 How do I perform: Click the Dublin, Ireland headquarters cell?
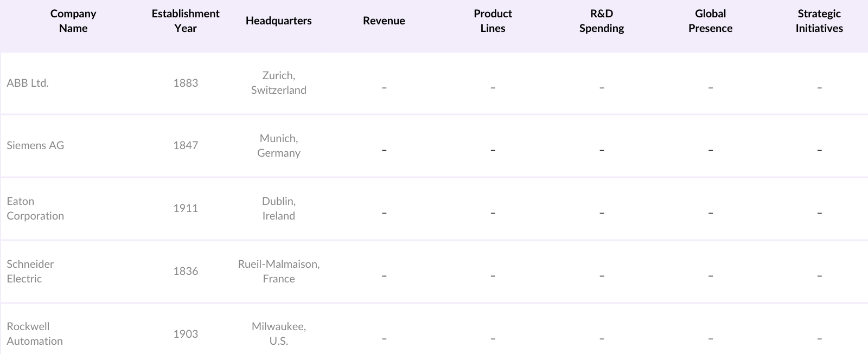point(278,208)
